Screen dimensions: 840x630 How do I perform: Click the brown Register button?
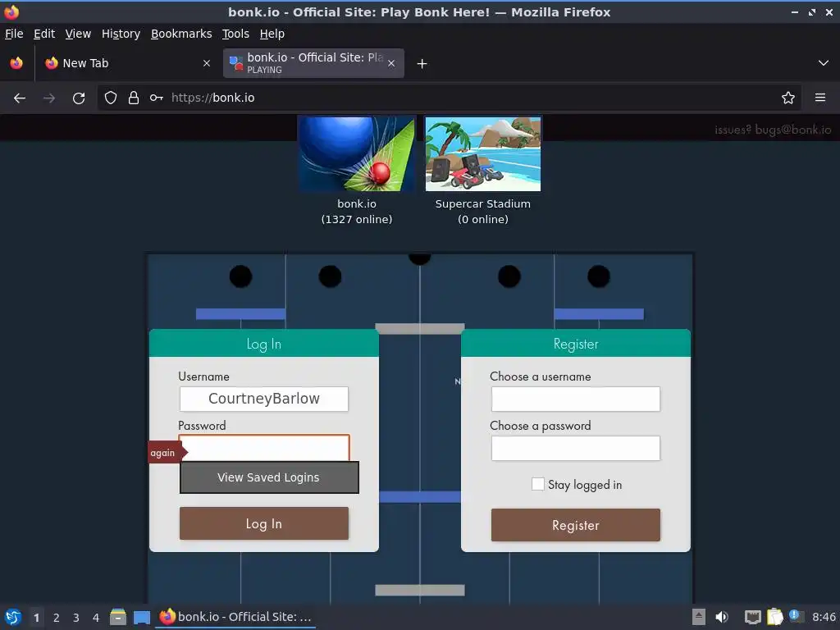(576, 525)
